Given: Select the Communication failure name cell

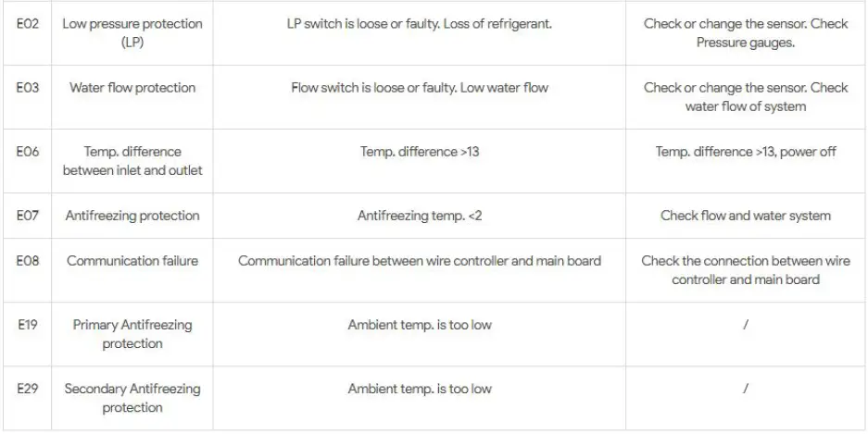Looking at the screenshot, I should coord(132,261).
